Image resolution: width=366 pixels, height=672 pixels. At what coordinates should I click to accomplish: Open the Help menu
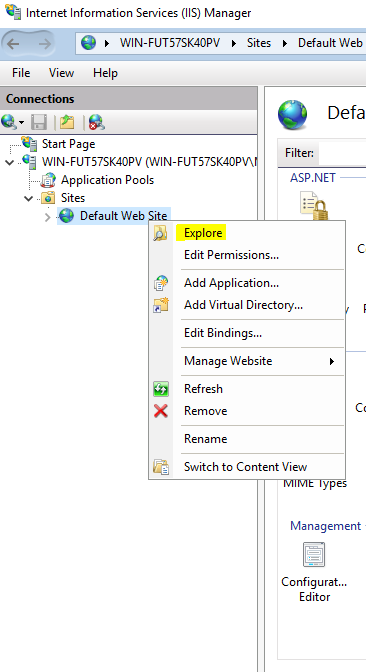point(105,73)
